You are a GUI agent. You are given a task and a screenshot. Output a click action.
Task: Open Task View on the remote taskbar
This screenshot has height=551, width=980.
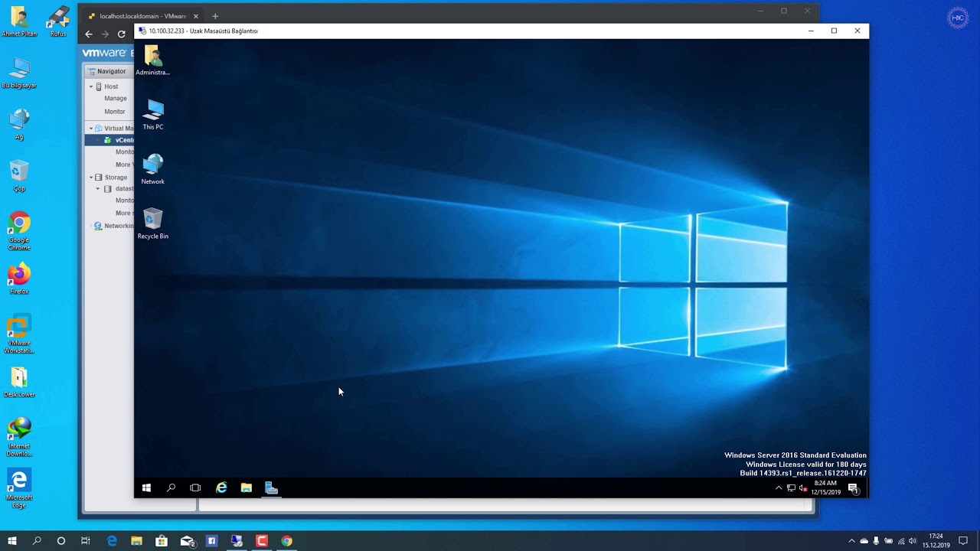195,487
